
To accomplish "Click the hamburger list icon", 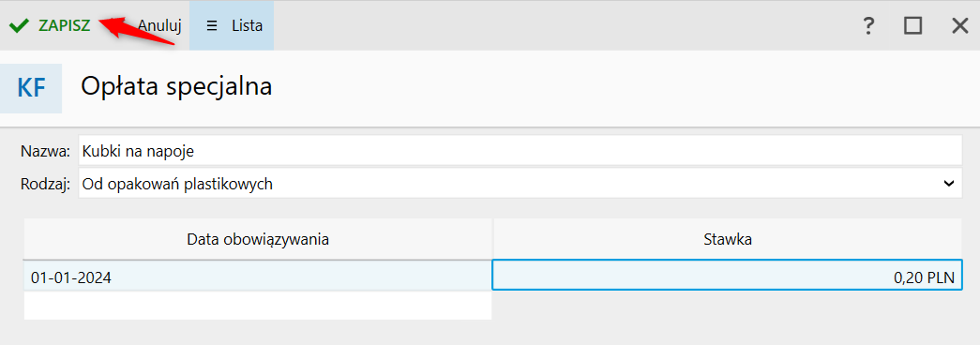I will click(212, 25).
